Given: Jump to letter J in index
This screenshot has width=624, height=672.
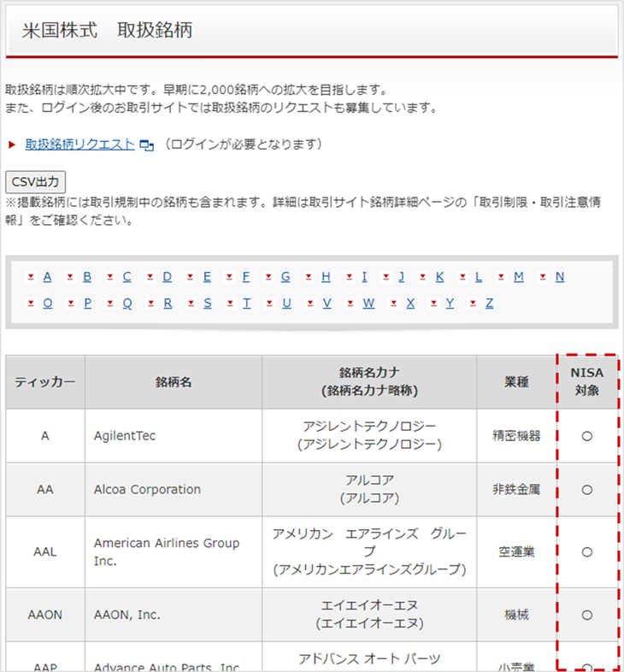Looking at the screenshot, I should (x=401, y=276).
